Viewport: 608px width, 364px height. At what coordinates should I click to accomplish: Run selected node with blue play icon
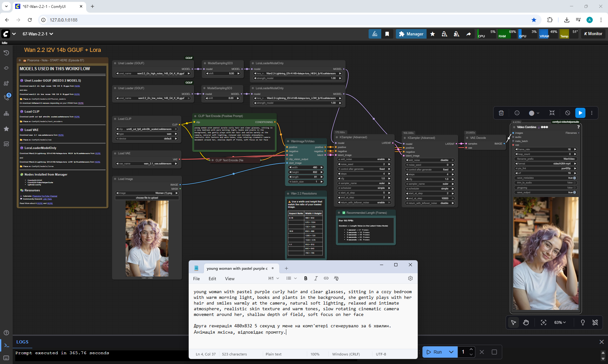click(x=580, y=113)
